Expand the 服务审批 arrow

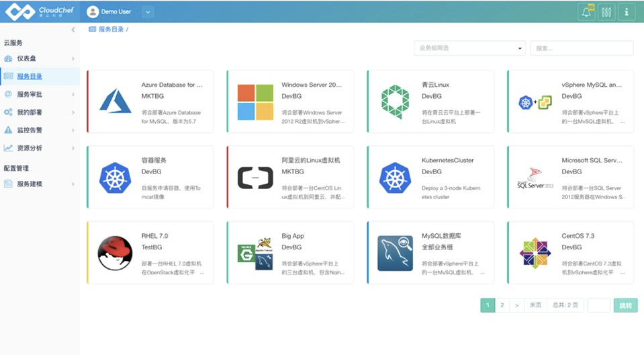pos(73,94)
